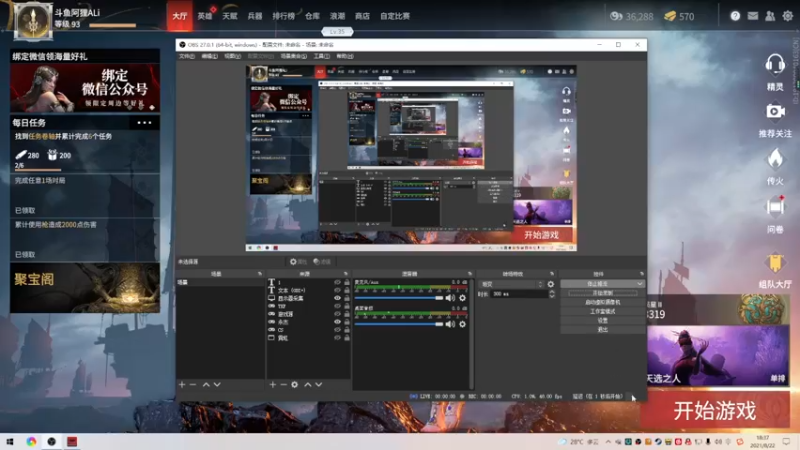
Task: Move source down in OBS sources panel
Action: coord(318,384)
